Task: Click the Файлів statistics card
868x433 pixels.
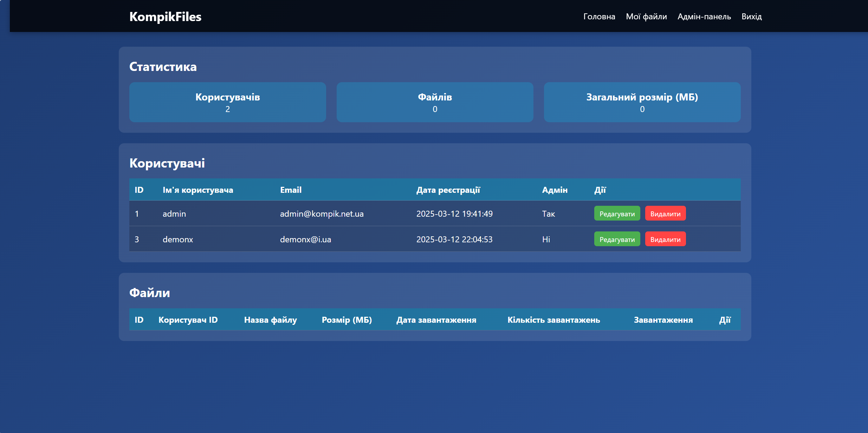Action: [x=435, y=102]
